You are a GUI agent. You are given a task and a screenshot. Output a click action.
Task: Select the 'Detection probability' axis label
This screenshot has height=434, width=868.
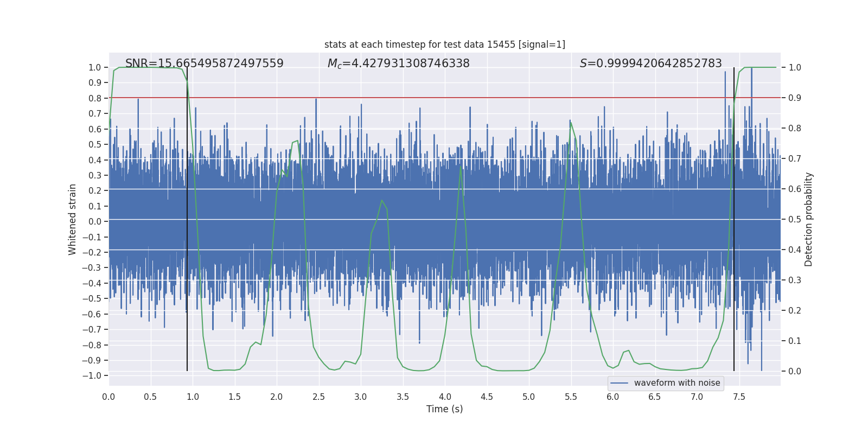[x=809, y=219]
